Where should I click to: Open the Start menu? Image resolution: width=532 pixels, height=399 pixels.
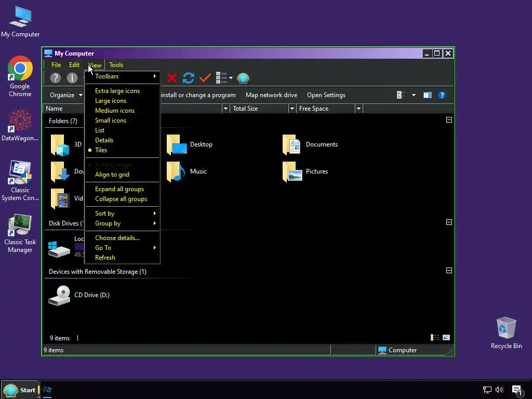click(x=19, y=390)
